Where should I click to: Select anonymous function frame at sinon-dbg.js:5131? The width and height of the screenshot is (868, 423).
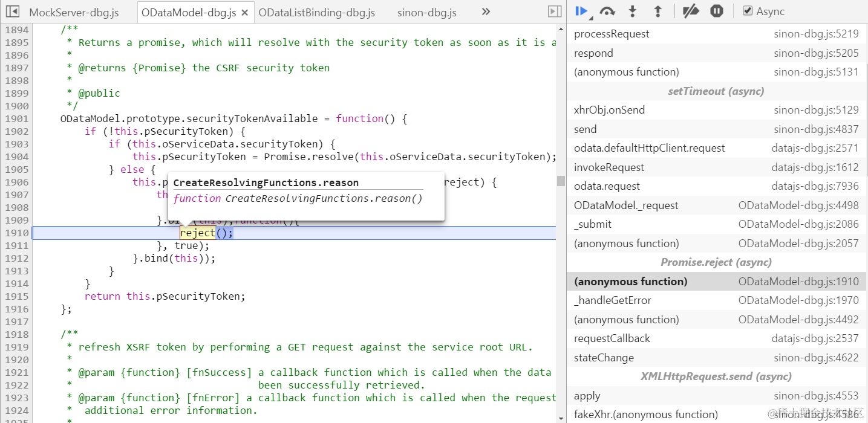click(717, 72)
